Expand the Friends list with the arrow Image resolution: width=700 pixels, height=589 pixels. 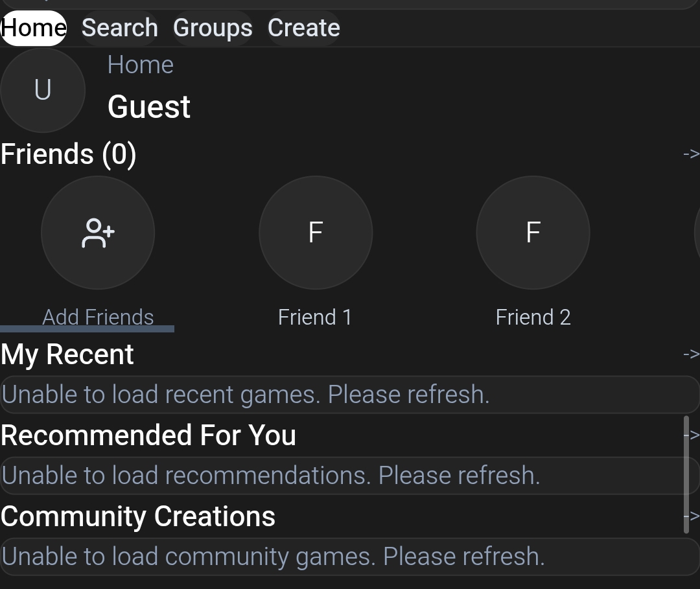(x=691, y=154)
